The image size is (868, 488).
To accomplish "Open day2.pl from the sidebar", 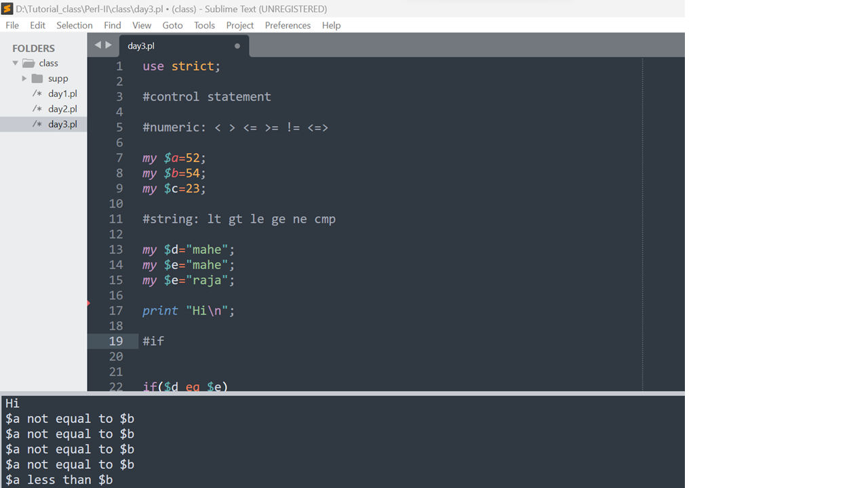I will 62,109.
